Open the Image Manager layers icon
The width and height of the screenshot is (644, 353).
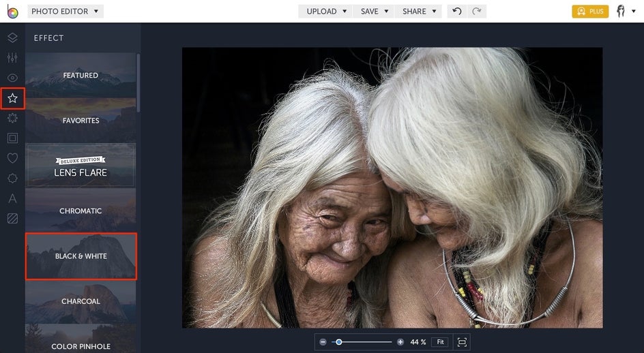(12, 37)
